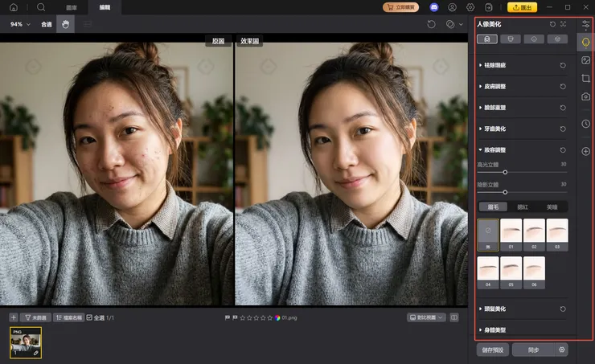
Task: Reset the 妝容調整 section
Action: (563, 150)
